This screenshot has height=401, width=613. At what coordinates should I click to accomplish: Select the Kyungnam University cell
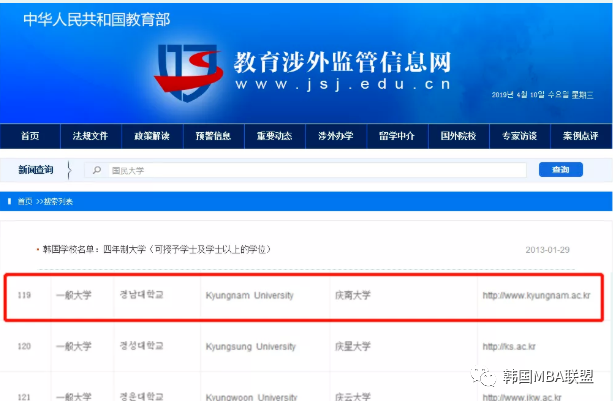(x=249, y=295)
